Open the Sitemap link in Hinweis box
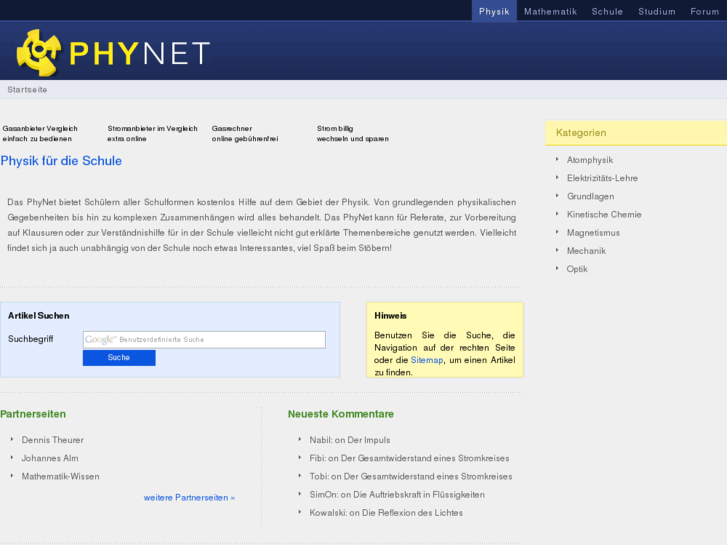Screen dimensions: 727x545 pyautogui.click(x=427, y=360)
